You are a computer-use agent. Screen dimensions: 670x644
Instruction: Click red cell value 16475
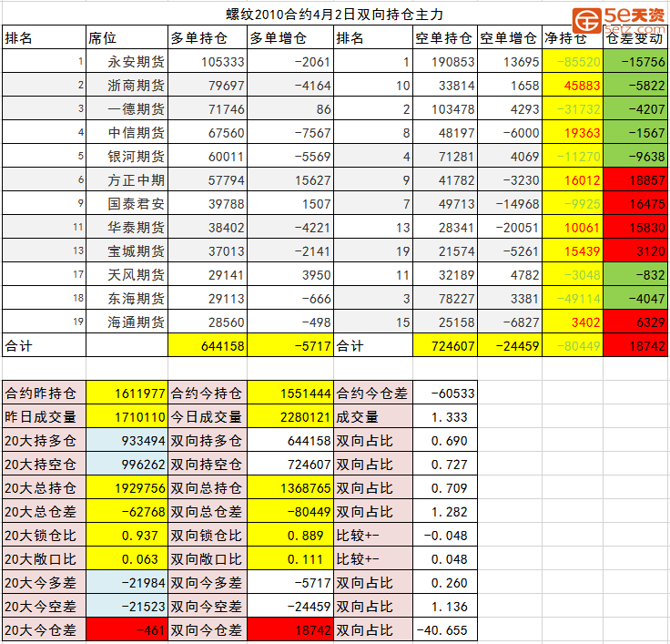[x=635, y=203]
